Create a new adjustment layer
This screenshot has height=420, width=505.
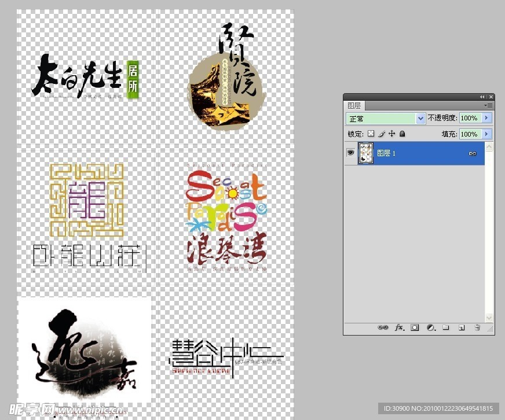(x=430, y=327)
